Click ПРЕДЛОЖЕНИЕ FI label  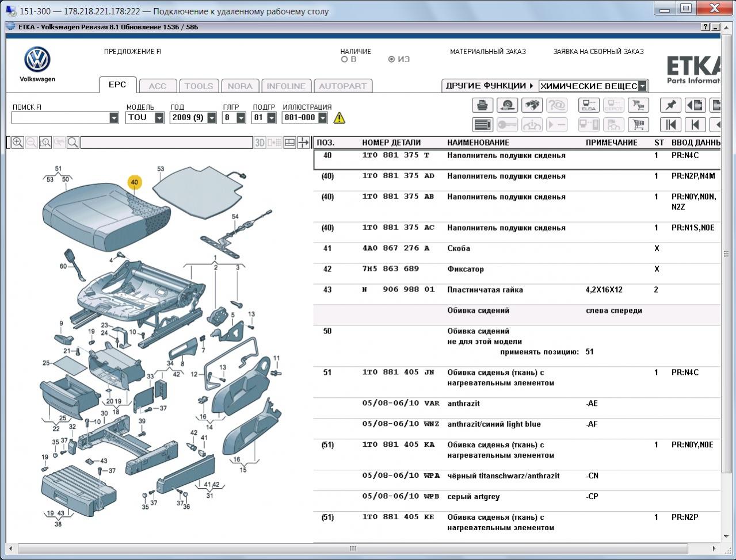pyautogui.click(x=133, y=52)
